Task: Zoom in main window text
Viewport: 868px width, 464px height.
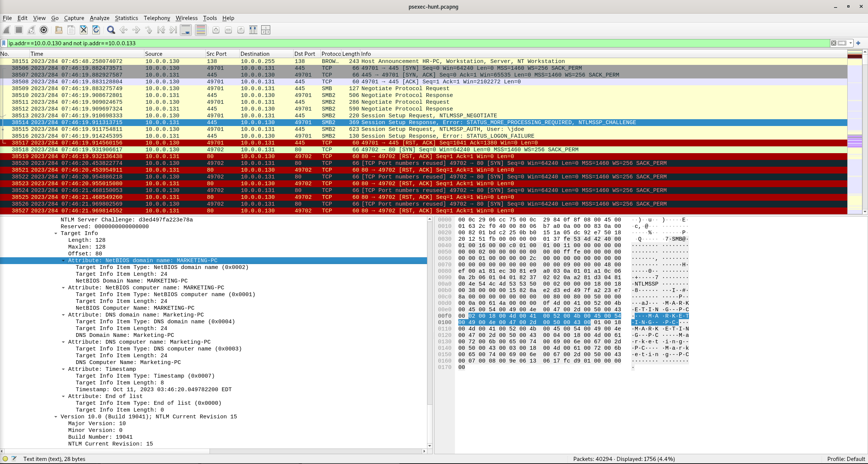Action: tap(216, 30)
